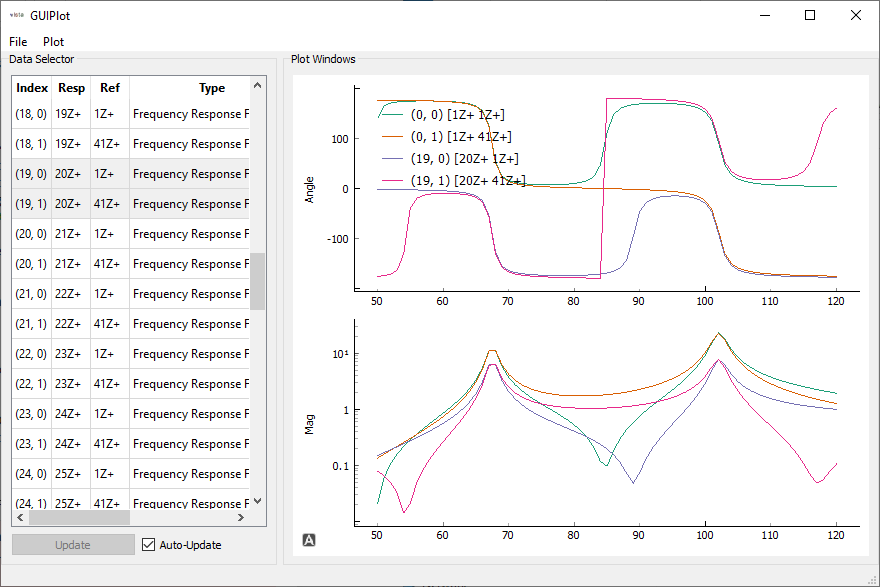Minimize the GUIPlot window
The height and width of the screenshot is (587, 880).
(764, 15)
